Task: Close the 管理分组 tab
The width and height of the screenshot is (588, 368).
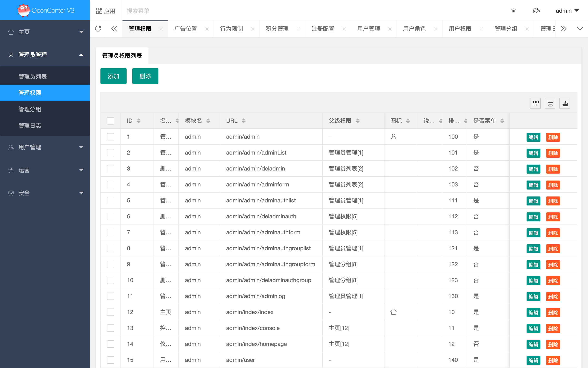Action: (527, 29)
